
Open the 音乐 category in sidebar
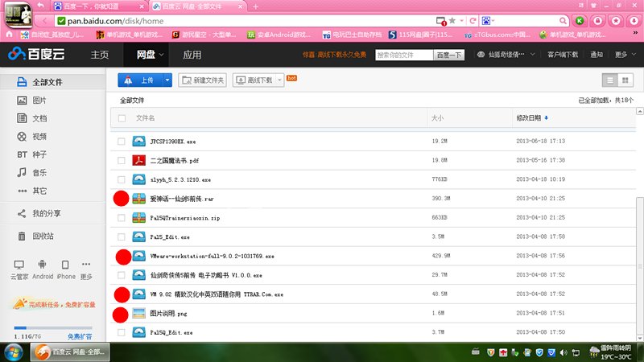point(31,172)
